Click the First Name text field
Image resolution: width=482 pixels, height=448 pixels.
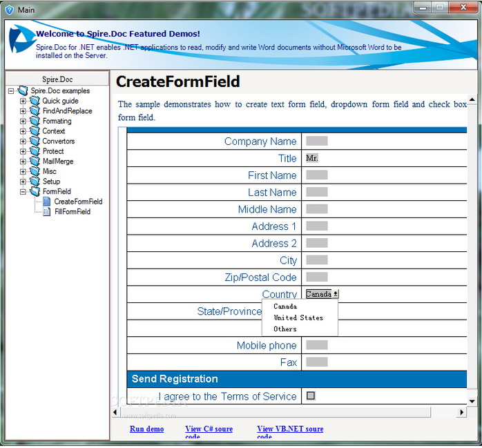coord(317,175)
